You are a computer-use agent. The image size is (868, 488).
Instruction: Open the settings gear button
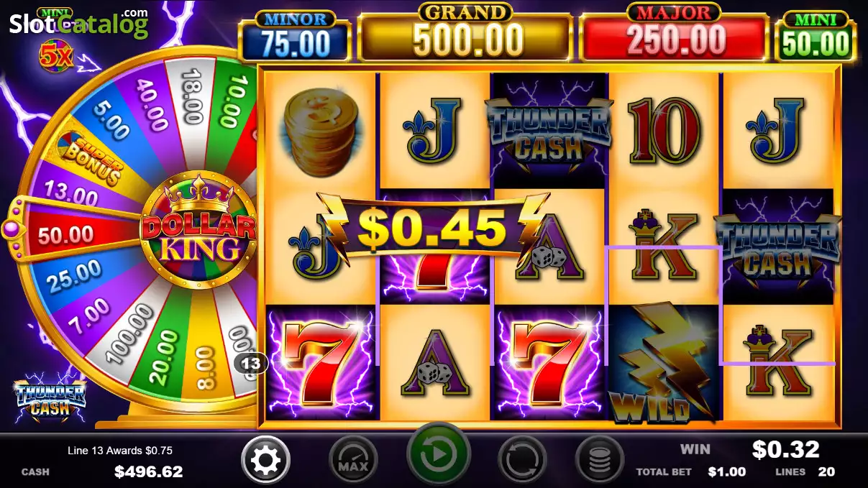pos(266,459)
